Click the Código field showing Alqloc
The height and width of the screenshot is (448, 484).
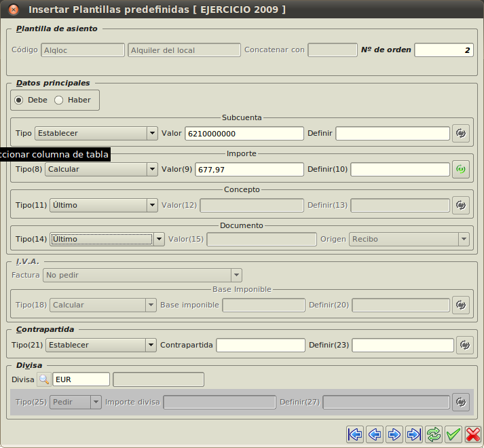83,50
